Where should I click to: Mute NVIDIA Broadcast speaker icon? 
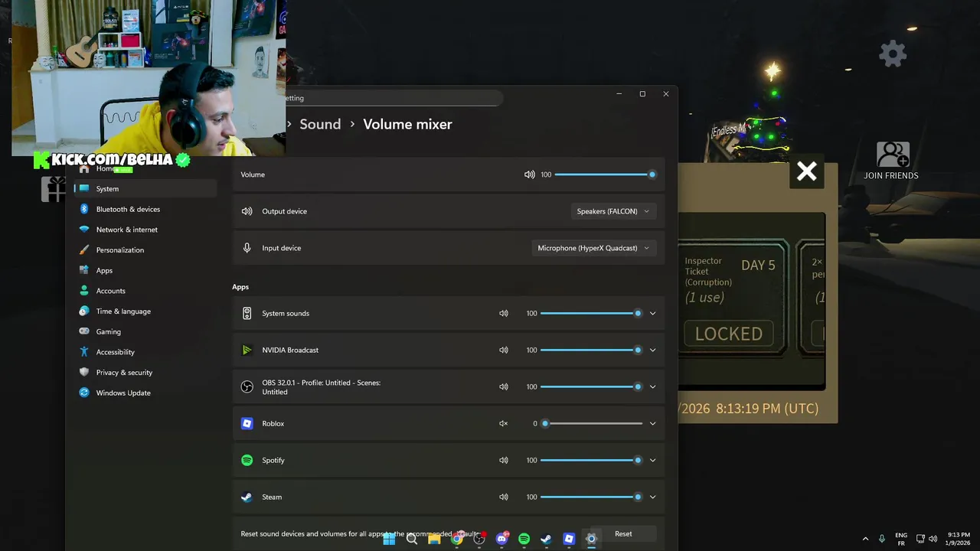point(503,350)
